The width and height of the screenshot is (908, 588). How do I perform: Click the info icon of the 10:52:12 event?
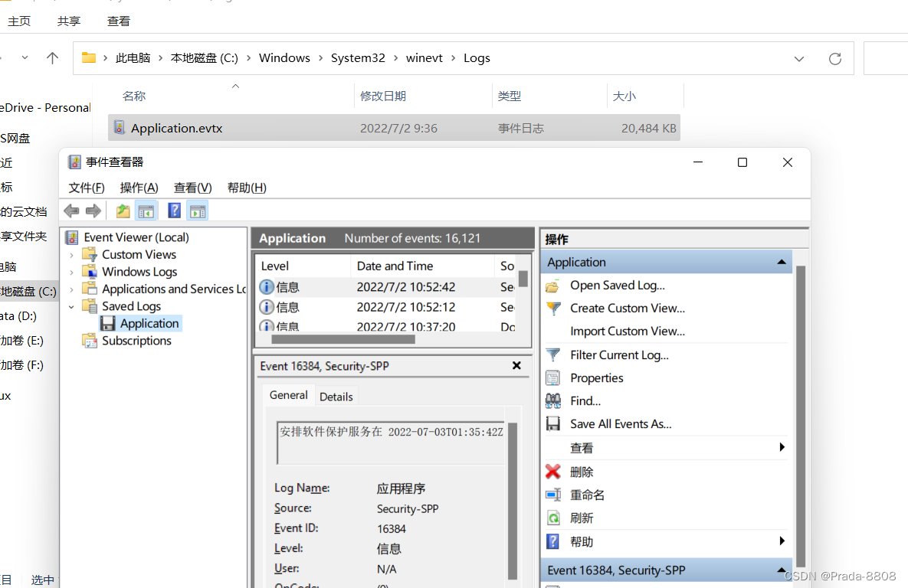pyautogui.click(x=267, y=307)
